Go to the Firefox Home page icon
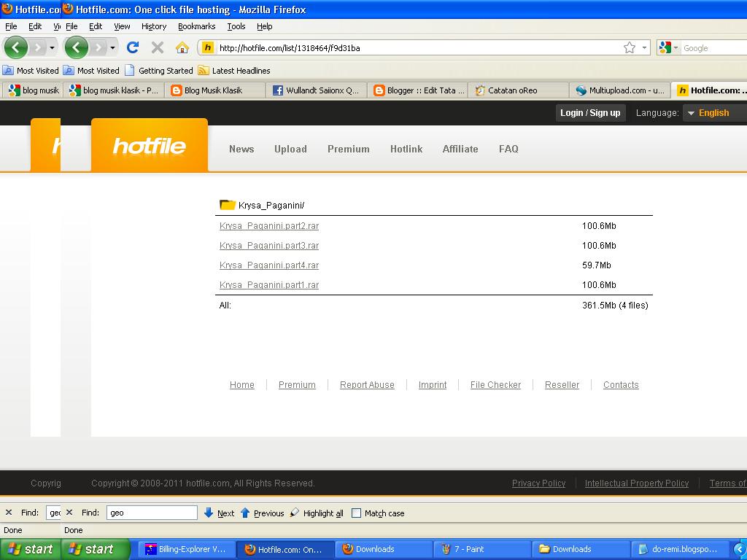Viewport: 747px width, 560px height. pyautogui.click(x=182, y=47)
